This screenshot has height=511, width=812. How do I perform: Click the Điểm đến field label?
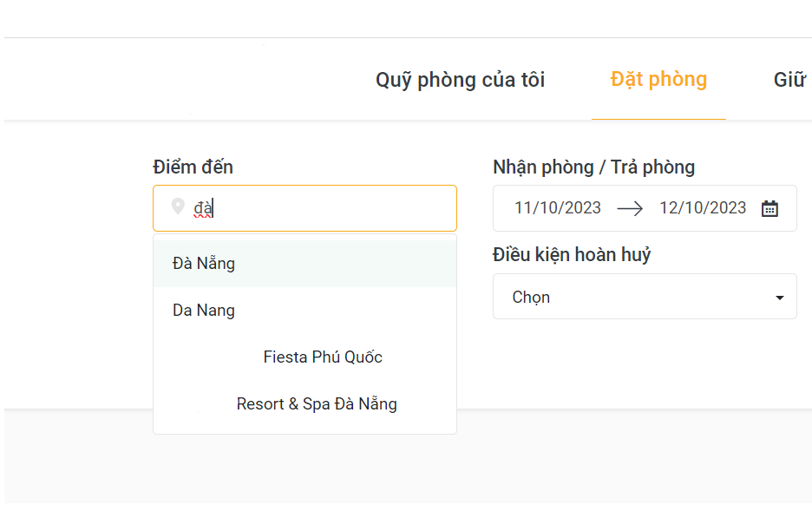(193, 167)
